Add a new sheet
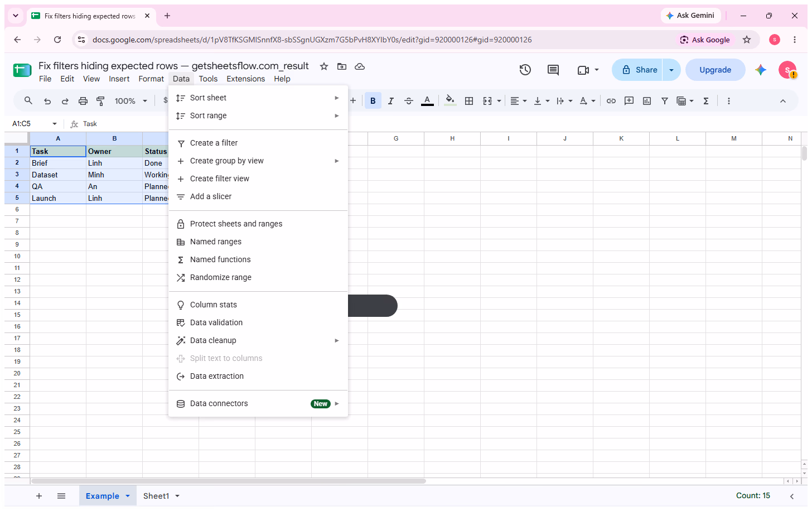The width and height of the screenshot is (812, 511). (x=39, y=496)
